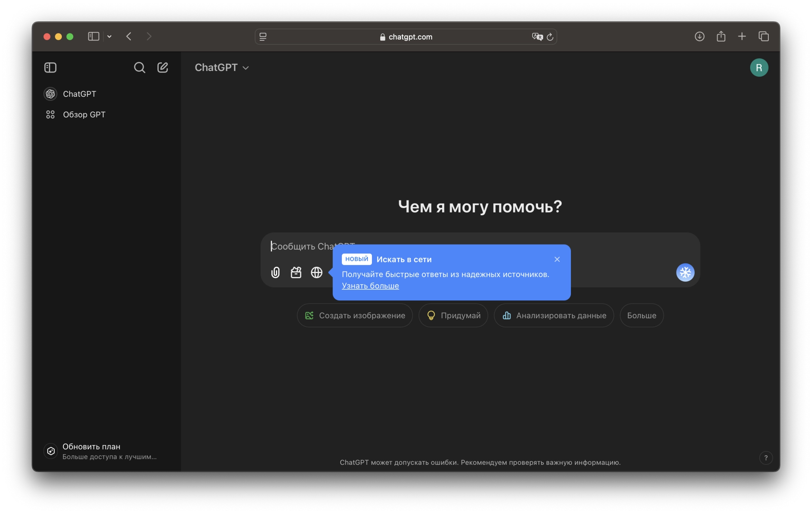Toggle the Safari sidebar button
812x514 pixels.
point(94,37)
